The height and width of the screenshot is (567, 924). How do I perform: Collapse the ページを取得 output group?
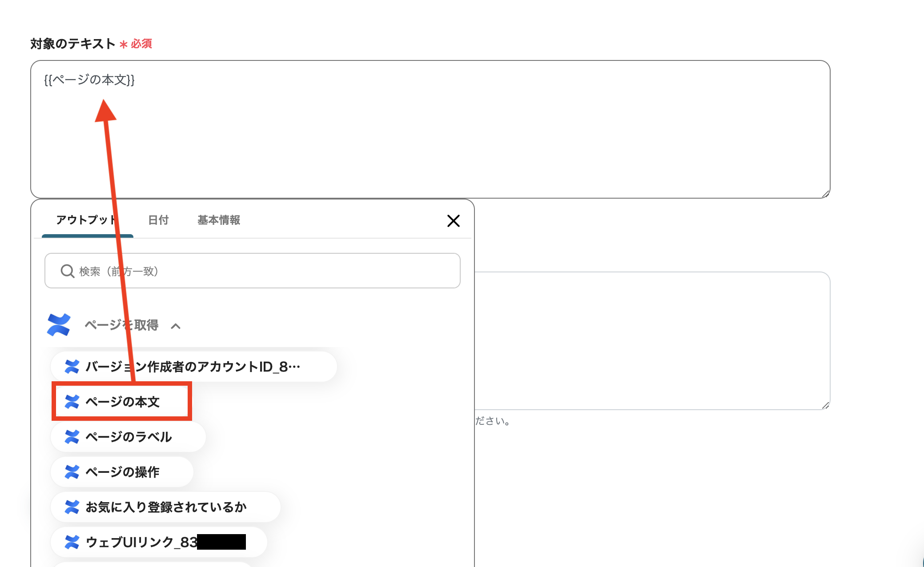(x=177, y=326)
